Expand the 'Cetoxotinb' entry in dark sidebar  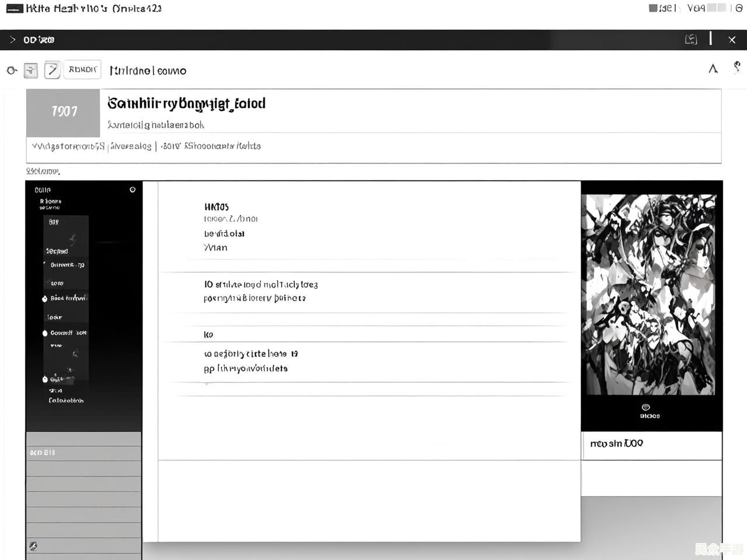pyautogui.click(x=66, y=400)
